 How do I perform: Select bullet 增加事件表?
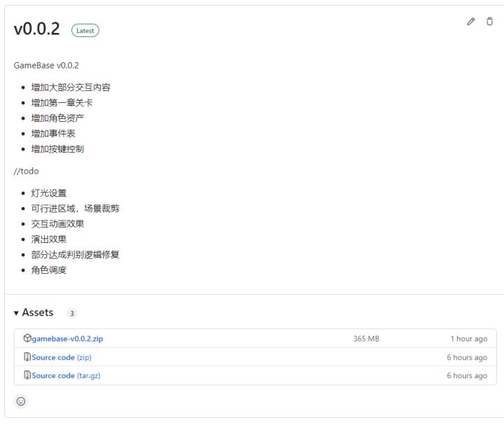(53, 134)
